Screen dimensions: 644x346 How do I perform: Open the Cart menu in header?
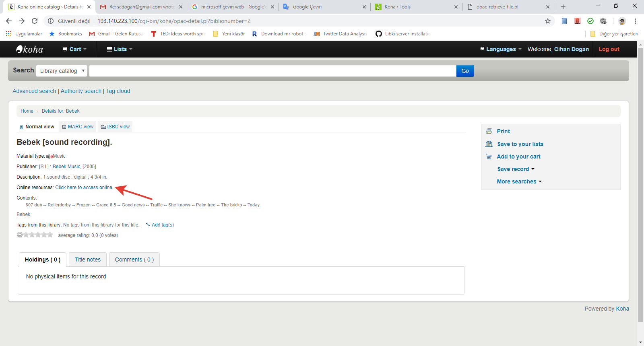click(74, 49)
